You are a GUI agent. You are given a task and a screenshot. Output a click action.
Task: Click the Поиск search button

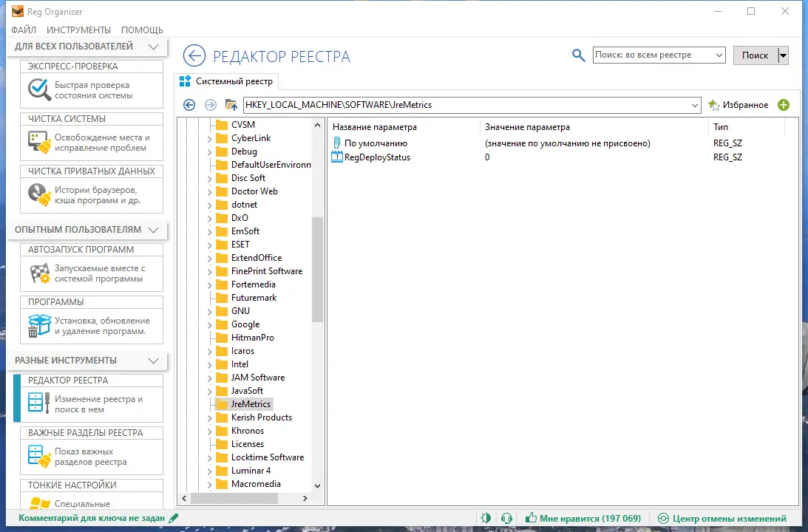pos(755,55)
